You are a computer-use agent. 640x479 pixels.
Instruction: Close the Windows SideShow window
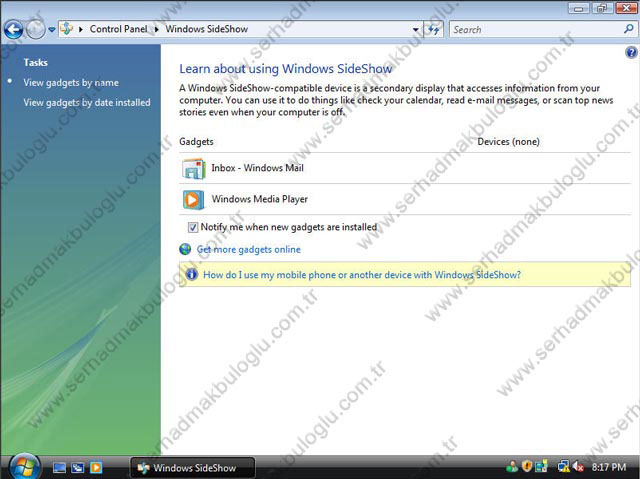click(x=625, y=8)
